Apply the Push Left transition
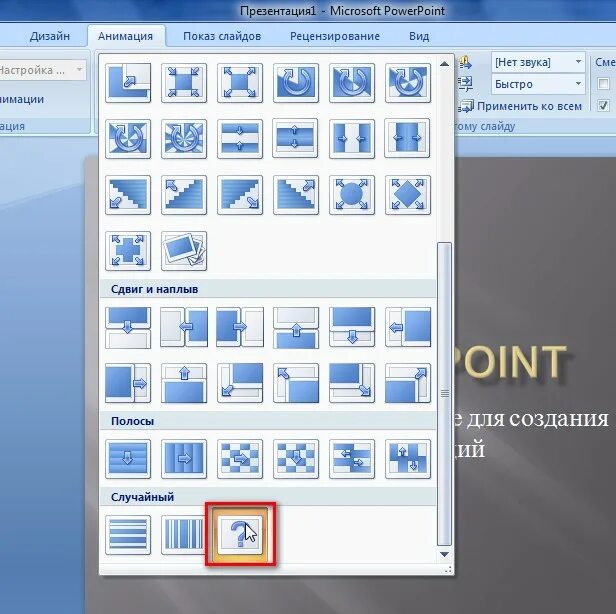 tap(184, 327)
